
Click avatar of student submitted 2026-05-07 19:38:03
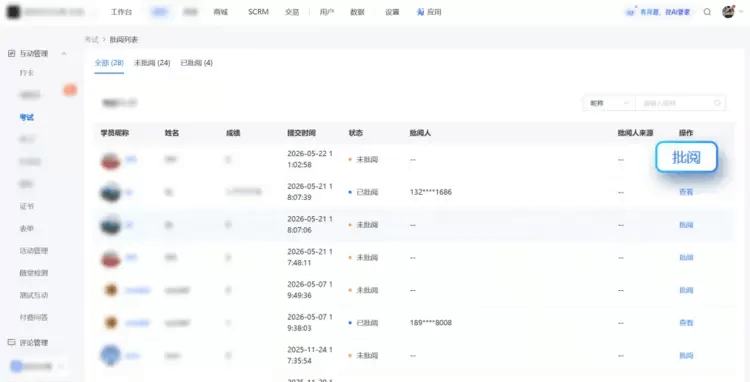point(111,323)
